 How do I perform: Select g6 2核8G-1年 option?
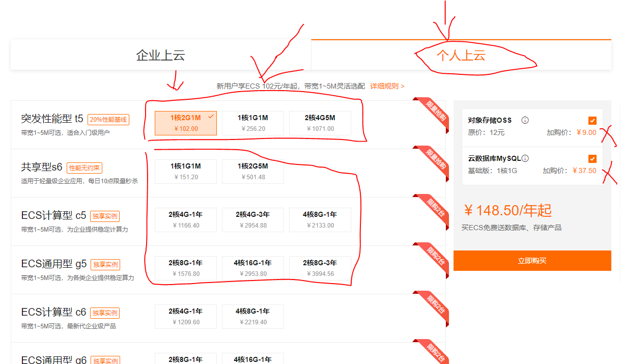pyautogui.click(x=186, y=358)
